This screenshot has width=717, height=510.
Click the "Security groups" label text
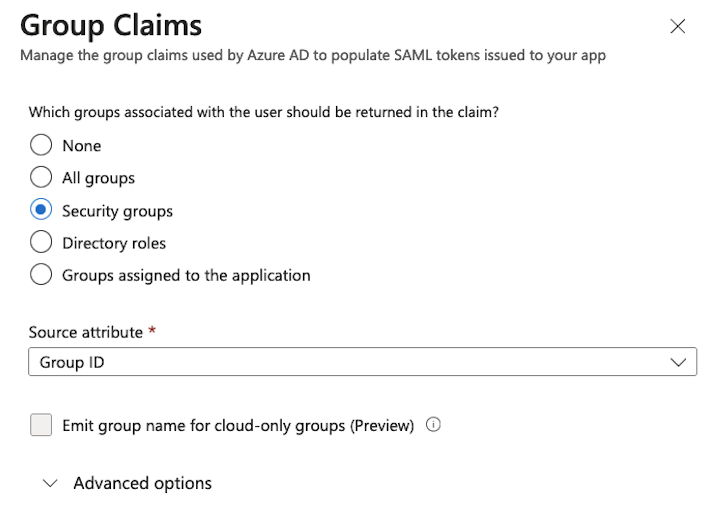point(117,211)
